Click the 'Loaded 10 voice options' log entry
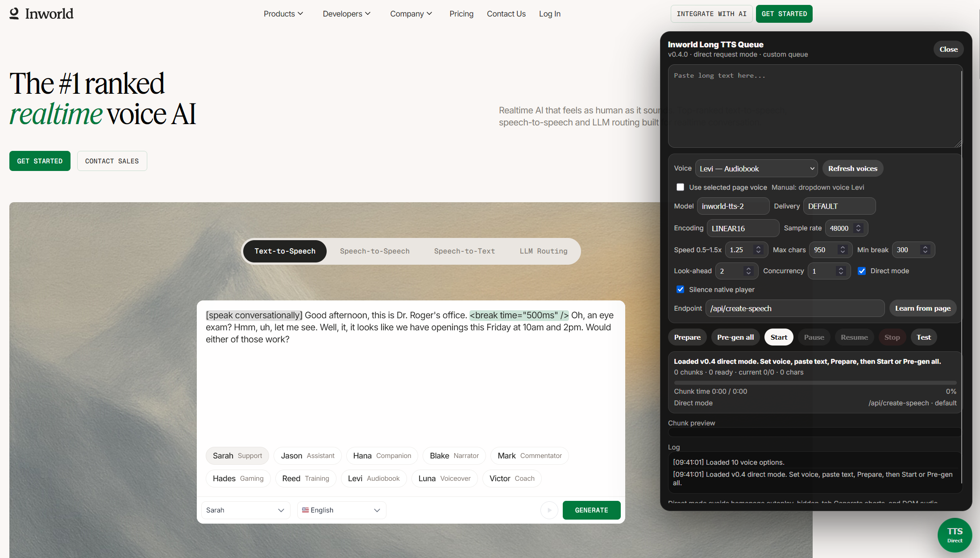980x558 pixels. 729,462
